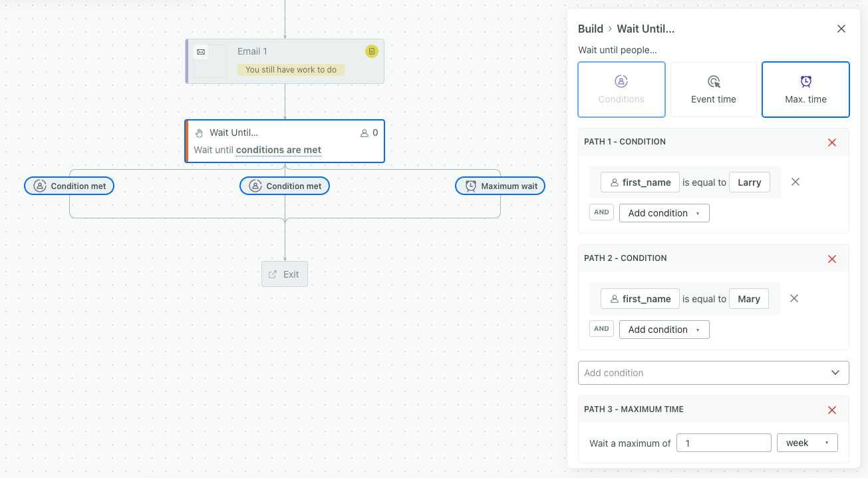Click the 'PATH 3 - MAXIMUM TIME' heading
Viewport: 868px width, 478px height.
(634, 409)
